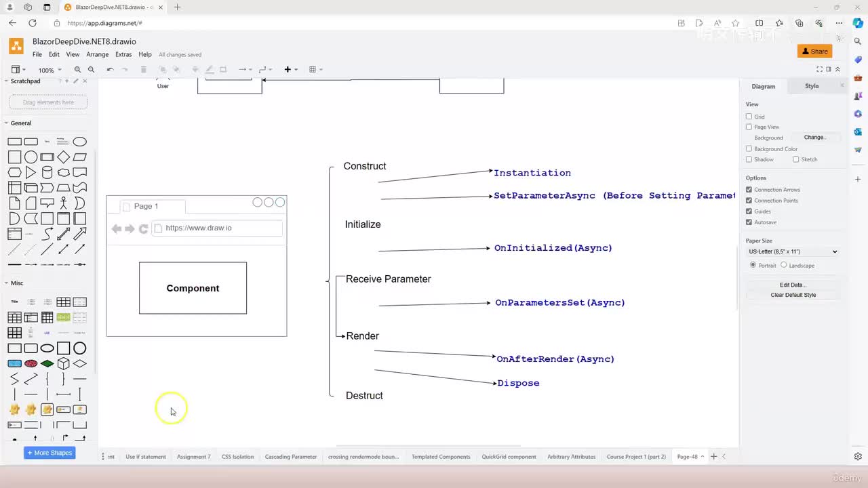This screenshot has width=868, height=488.
Task: Click the Edit Data button
Action: [x=793, y=285]
